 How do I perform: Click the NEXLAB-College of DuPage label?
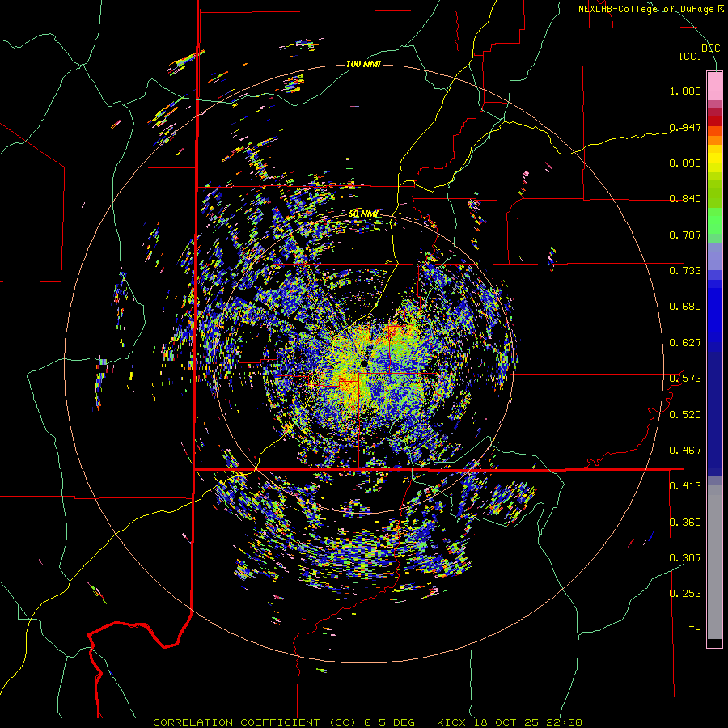[650, 9]
